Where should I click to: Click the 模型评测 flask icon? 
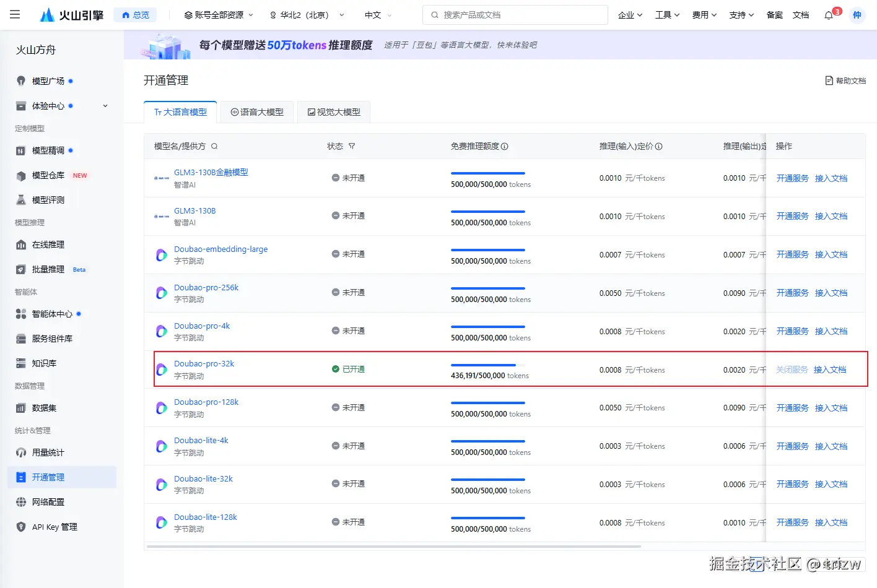point(21,200)
